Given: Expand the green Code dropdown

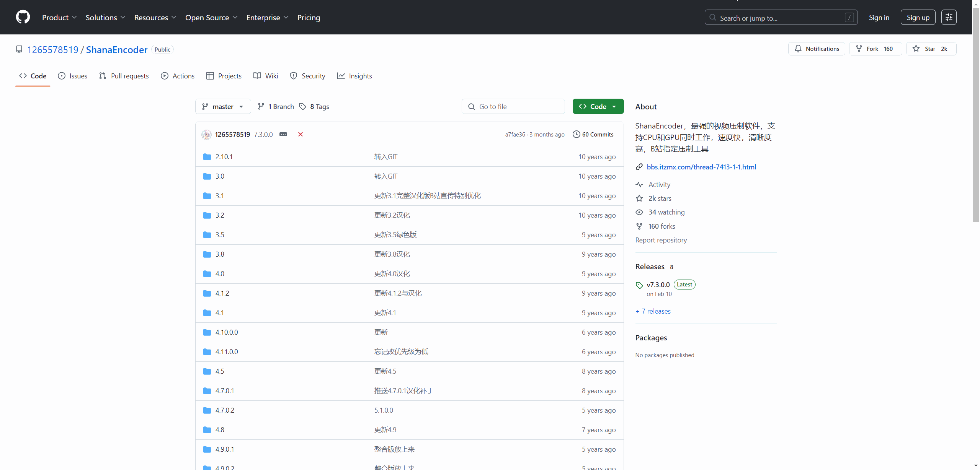Looking at the screenshot, I should [598, 107].
